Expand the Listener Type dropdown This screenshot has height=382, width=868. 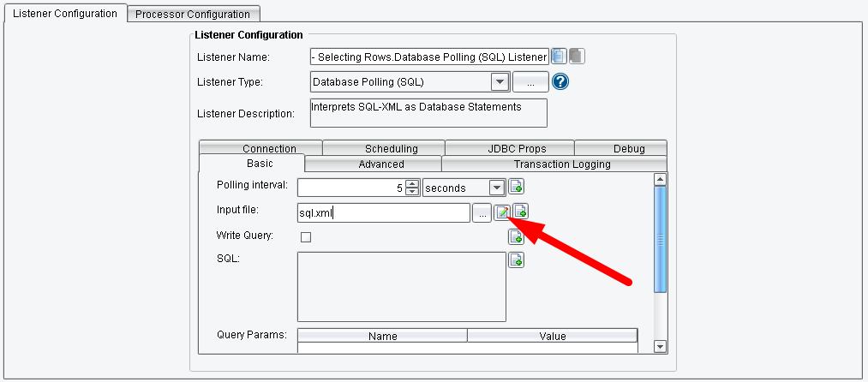click(x=500, y=82)
